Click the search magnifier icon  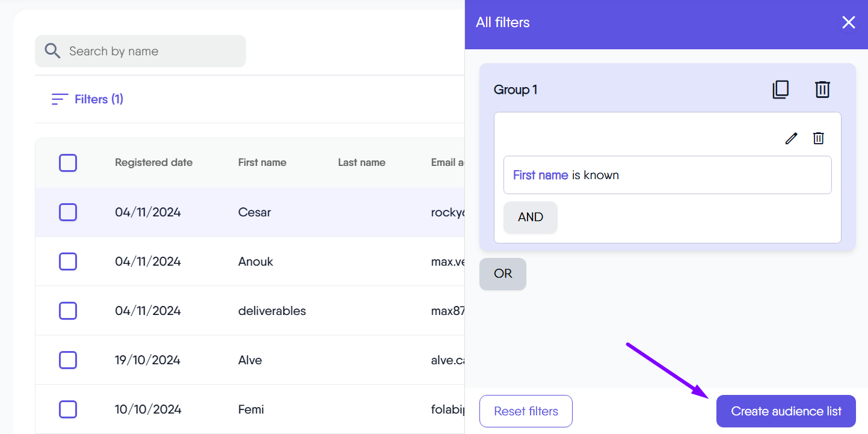[x=53, y=51]
